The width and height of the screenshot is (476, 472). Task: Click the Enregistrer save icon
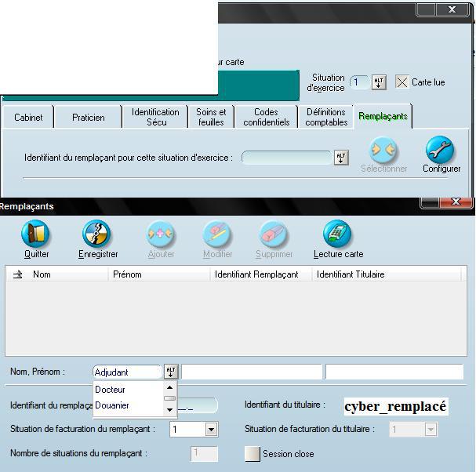(x=97, y=234)
